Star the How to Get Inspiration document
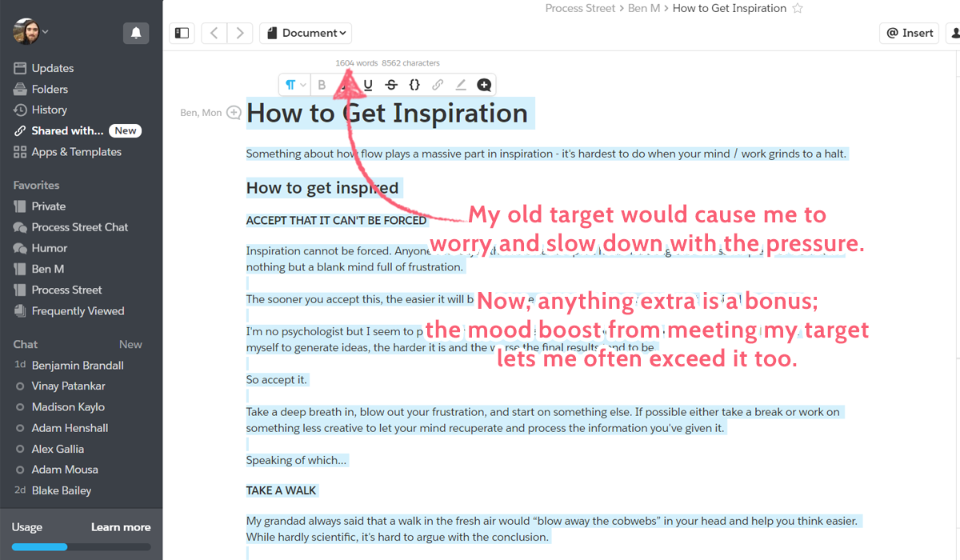 tap(797, 8)
